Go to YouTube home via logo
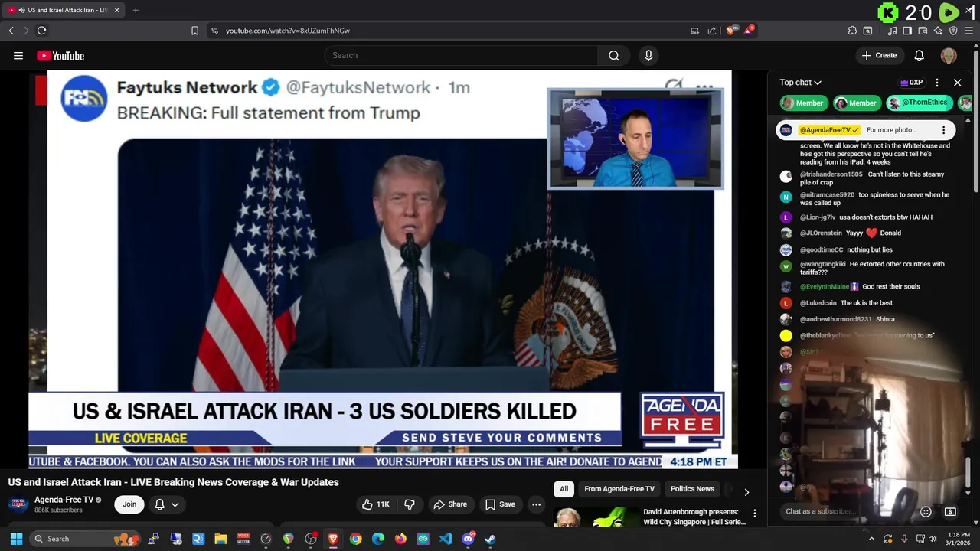Screen dimensions: 980x551 (x=60, y=55)
